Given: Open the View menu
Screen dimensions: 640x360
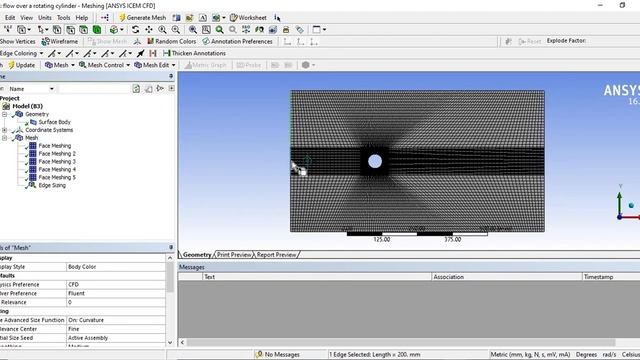Looking at the screenshot, I should click(x=27, y=18).
